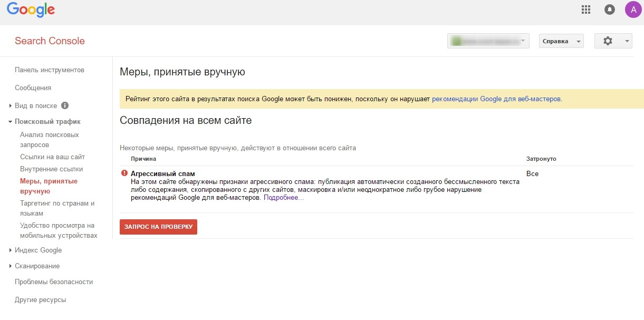The image size is (644, 320).
Task: Open the blurred site property selector
Action: pyautogui.click(x=488, y=41)
